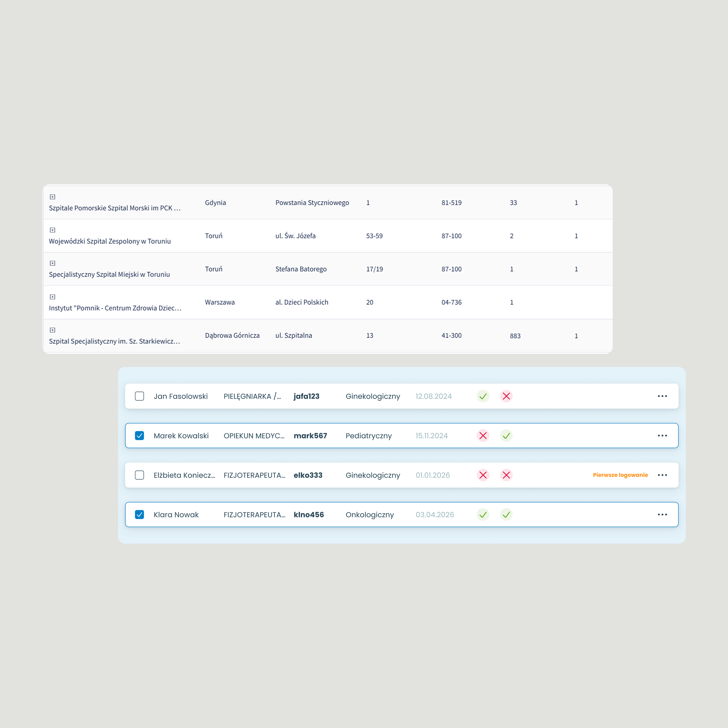Click the street cell Stefana Batorego
728x728 pixels.
[301, 269]
